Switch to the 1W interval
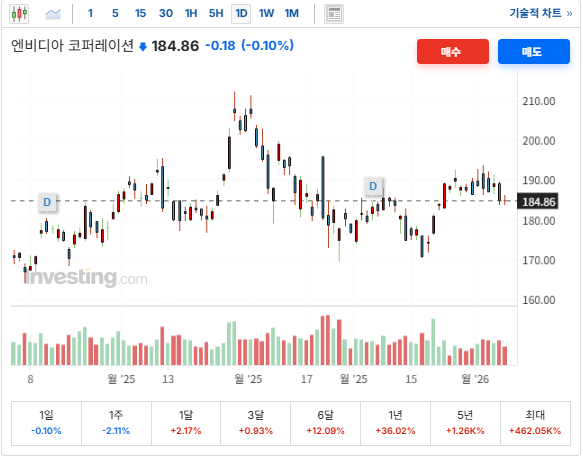The height and width of the screenshot is (456, 583). point(266,14)
